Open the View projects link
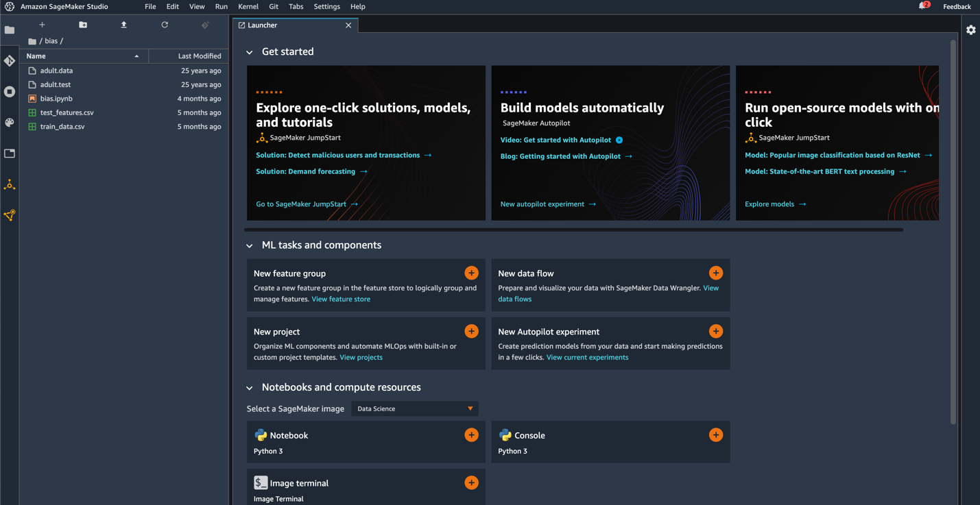Screen dimensions: 980x505 (x=361, y=358)
